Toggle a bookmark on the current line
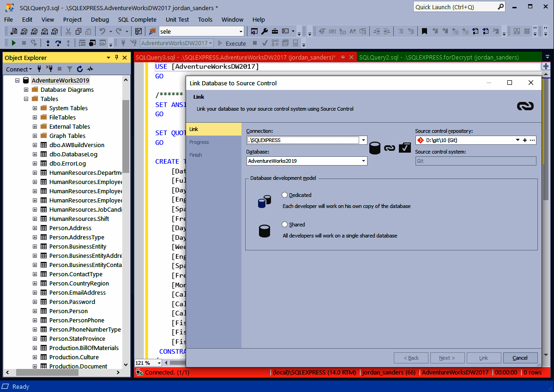Viewport: 554px width, 392px height. 424,31
